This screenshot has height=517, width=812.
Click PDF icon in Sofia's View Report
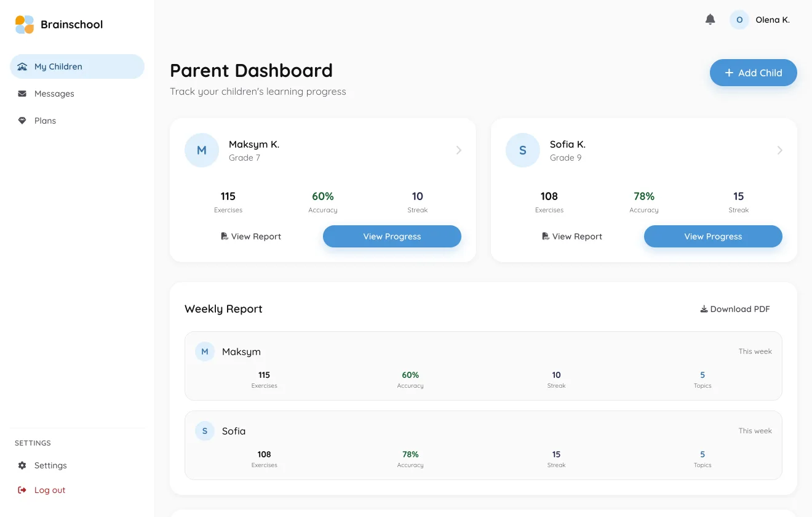(x=546, y=236)
